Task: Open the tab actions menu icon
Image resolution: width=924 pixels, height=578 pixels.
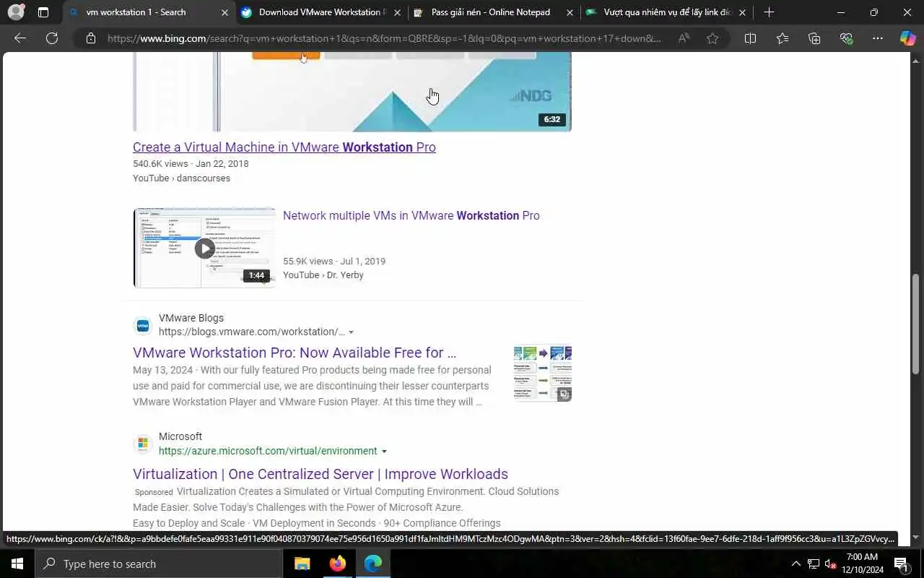Action: click(43, 12)
